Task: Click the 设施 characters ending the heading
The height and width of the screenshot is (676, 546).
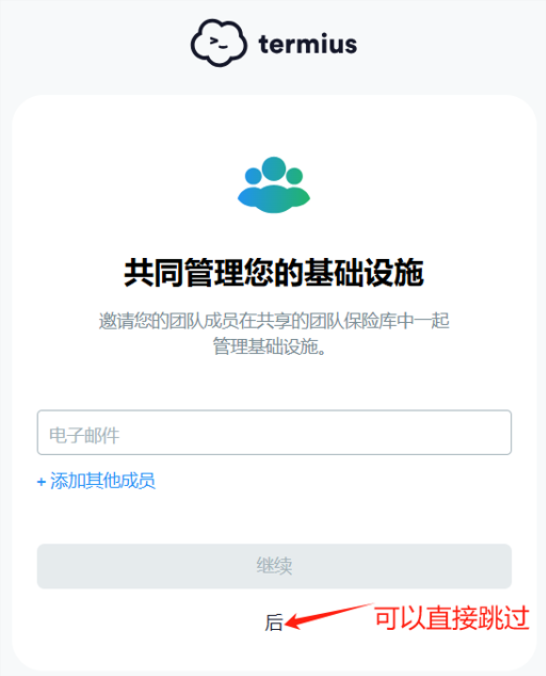Action: pyautogui.click(x=394, y=273)
